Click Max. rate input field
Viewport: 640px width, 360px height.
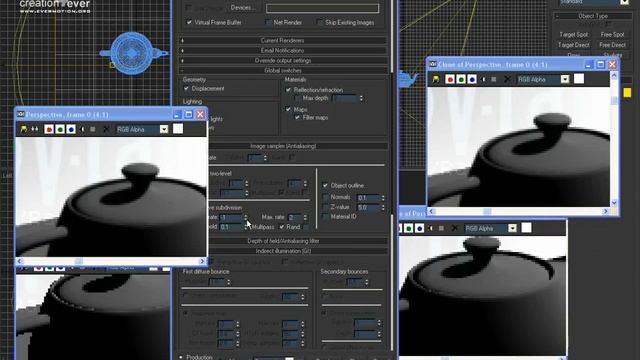295,217
